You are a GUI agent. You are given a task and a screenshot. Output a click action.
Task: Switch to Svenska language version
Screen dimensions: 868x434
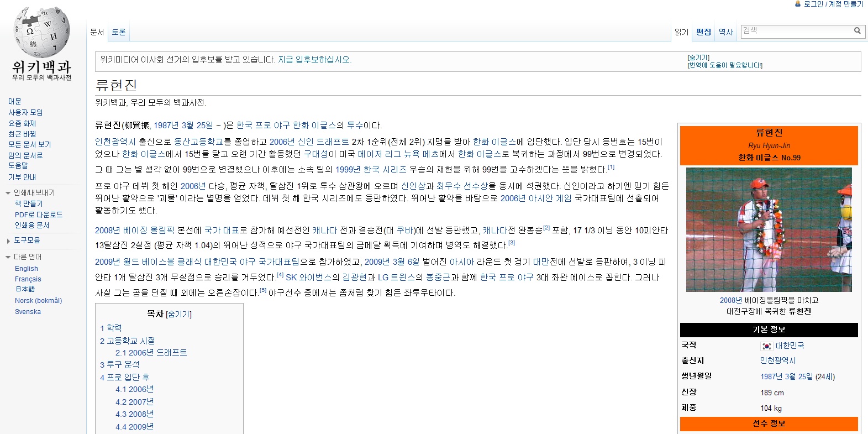28,312
